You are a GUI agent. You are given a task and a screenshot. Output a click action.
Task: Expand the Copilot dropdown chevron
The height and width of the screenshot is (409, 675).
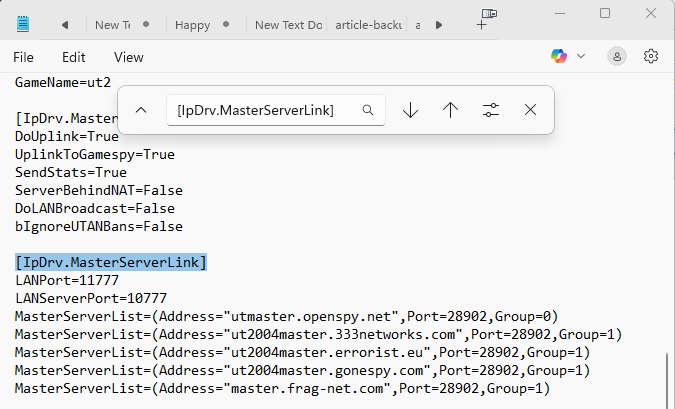tap(581, 56)
